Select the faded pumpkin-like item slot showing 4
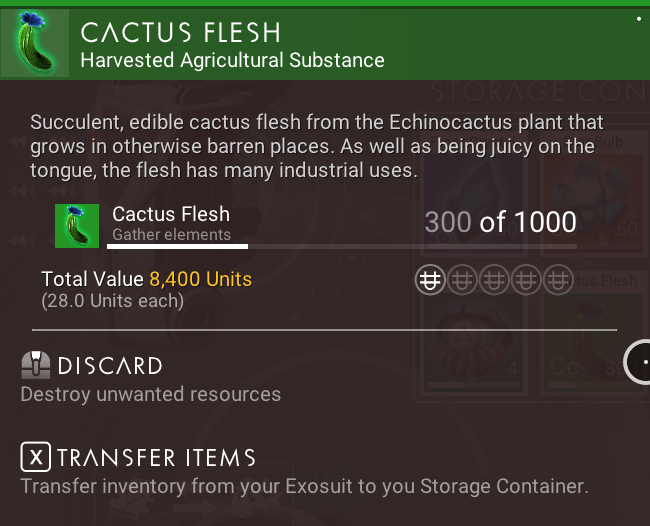 474,343
